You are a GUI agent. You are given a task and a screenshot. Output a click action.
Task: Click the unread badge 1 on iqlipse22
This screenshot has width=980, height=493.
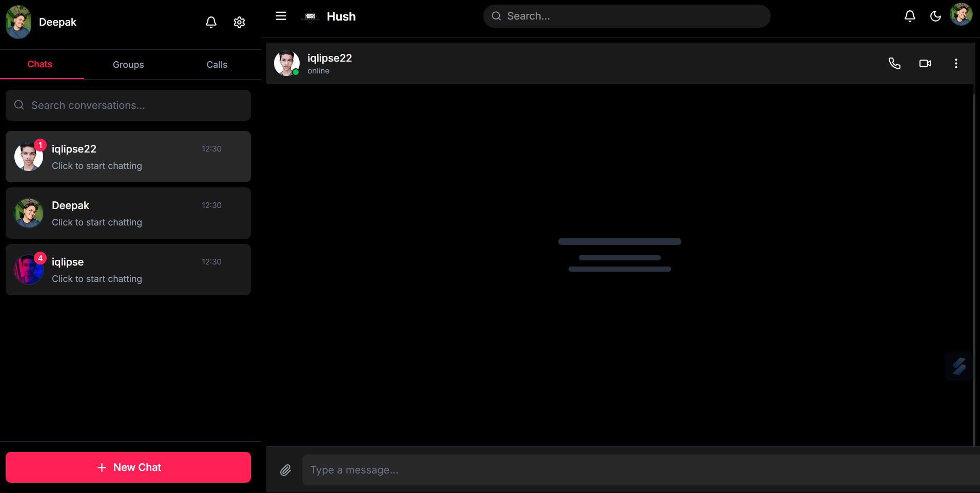tap(41, 145)
